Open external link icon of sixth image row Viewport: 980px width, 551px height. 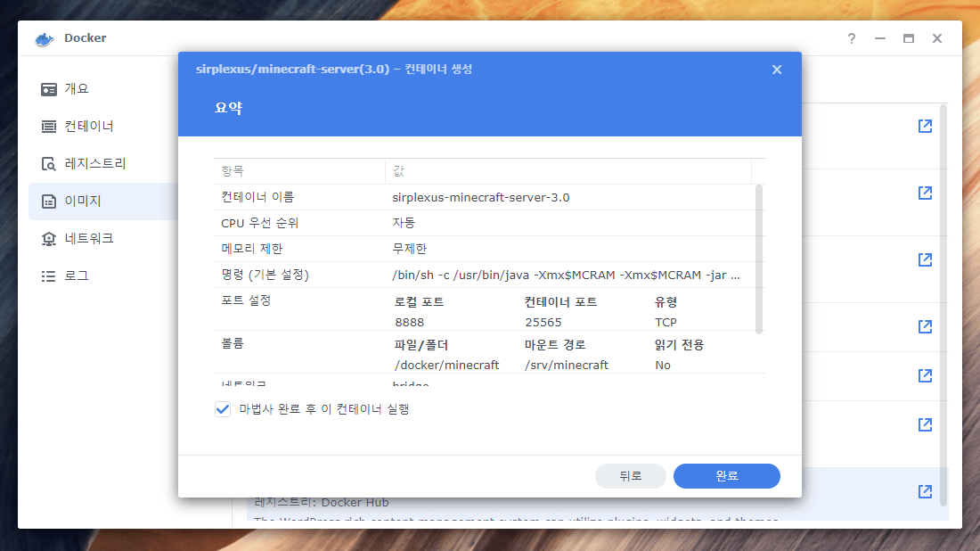(x=925, y=424)
